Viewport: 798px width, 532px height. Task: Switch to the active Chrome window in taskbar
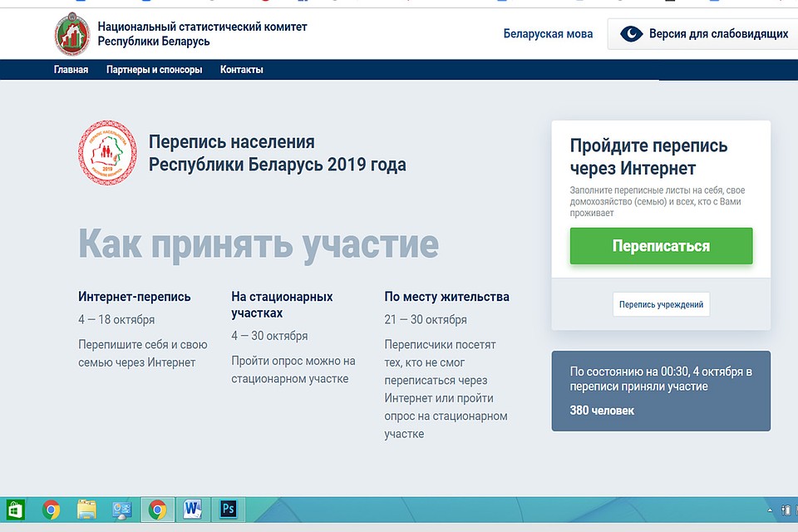(158, 510)
